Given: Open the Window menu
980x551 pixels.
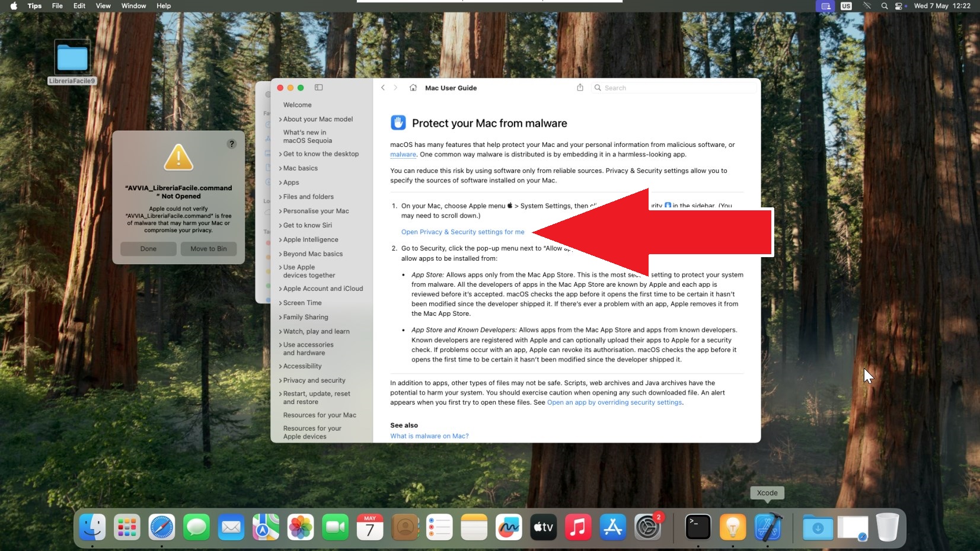Looking at the screenshot, I should [133, 6].
